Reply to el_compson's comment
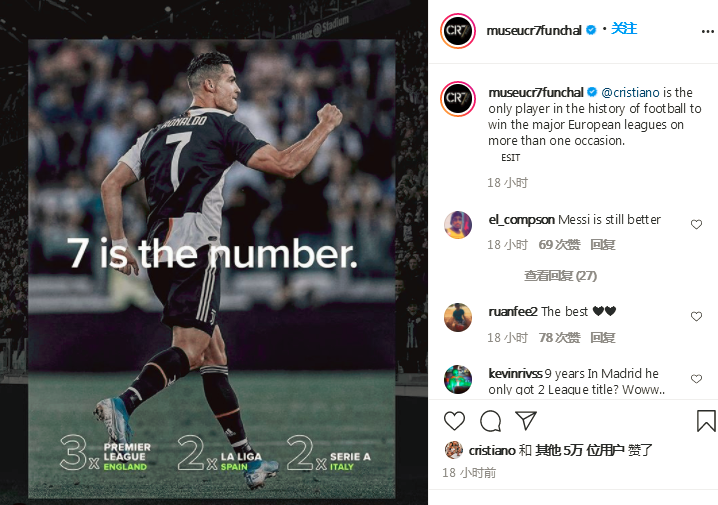This screenshot has height=505, width=718. tap(602, 244)
